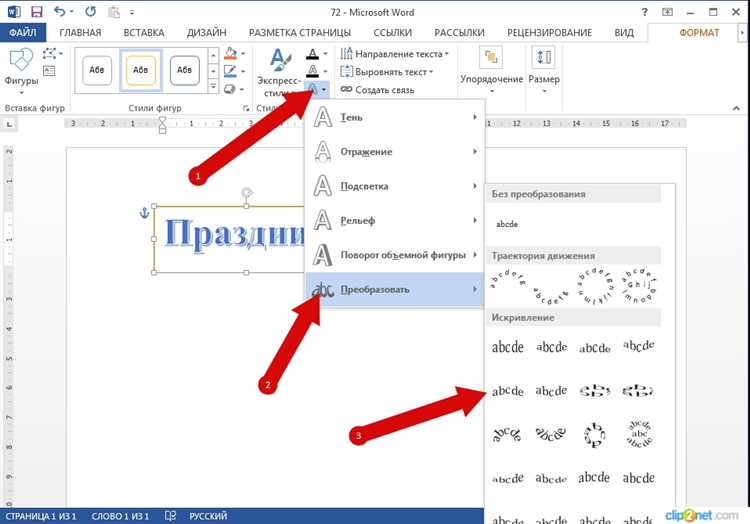The width and height of the screenshot is (750, 524).
Task: Open the Отражение submenu
Action: point(395,152)
